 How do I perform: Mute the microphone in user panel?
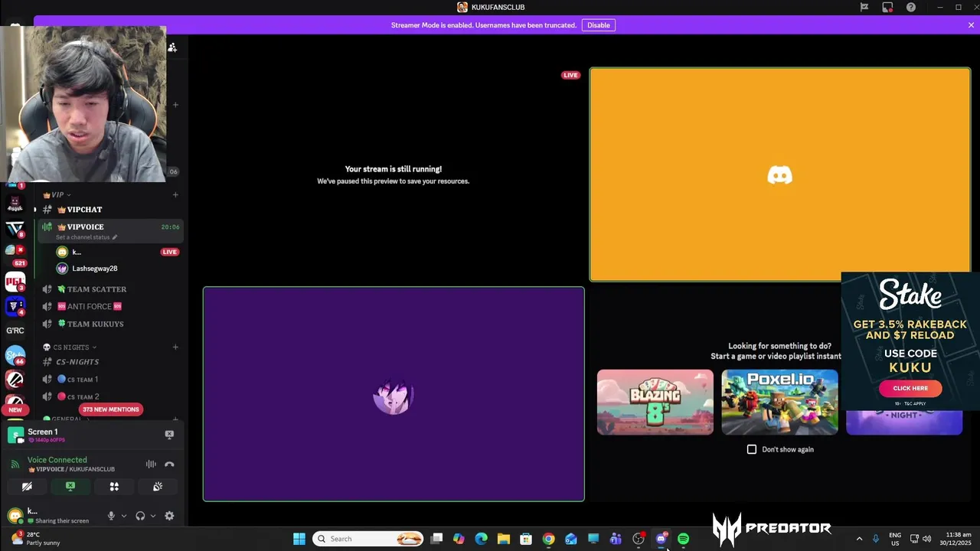click(111, 516)
